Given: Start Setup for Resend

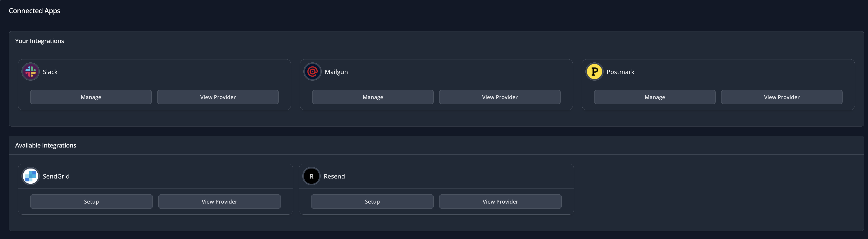Looking at the screenshot, I should tap(372, 201).
